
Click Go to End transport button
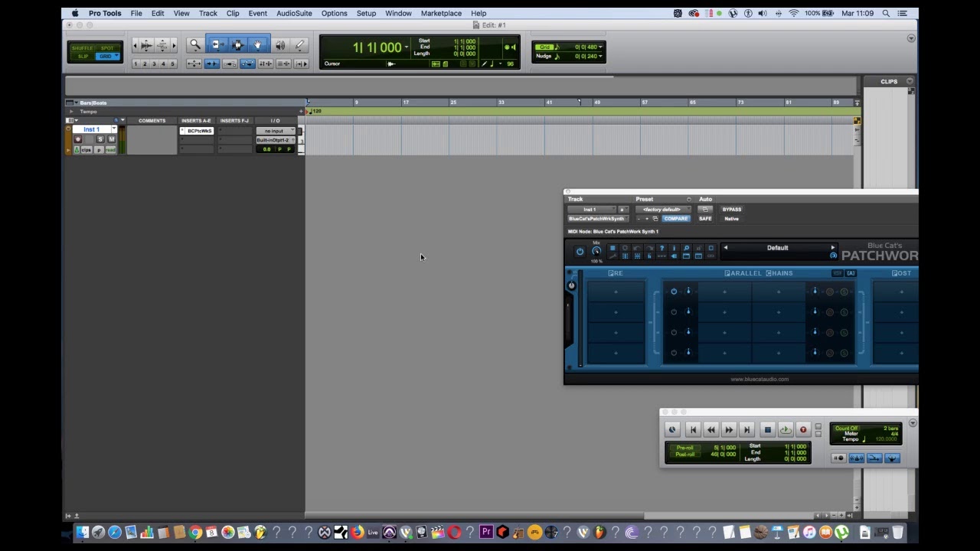tap(747, 429)
